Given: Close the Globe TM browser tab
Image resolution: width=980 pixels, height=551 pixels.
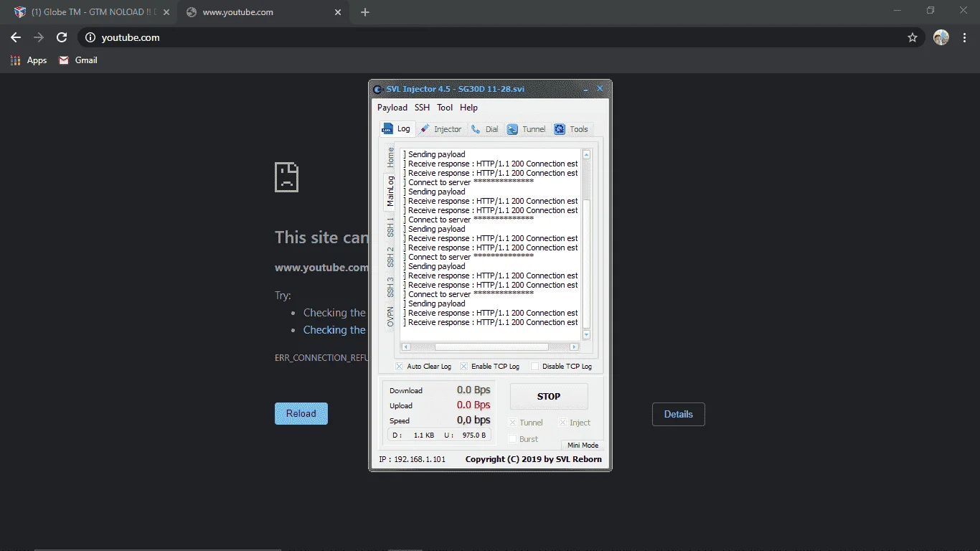Looking at the screenshot, I should (166, 12).
